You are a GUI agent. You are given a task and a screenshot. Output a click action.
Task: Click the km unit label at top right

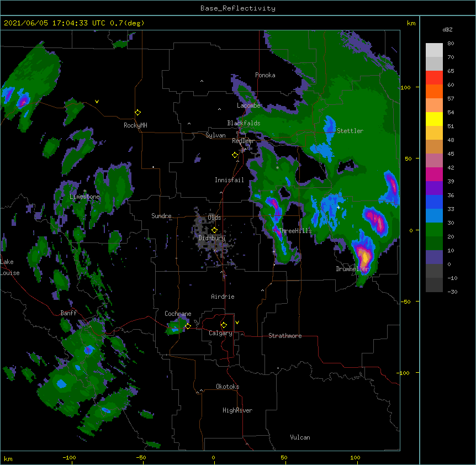pyautogui.click(x=411, y=23)
